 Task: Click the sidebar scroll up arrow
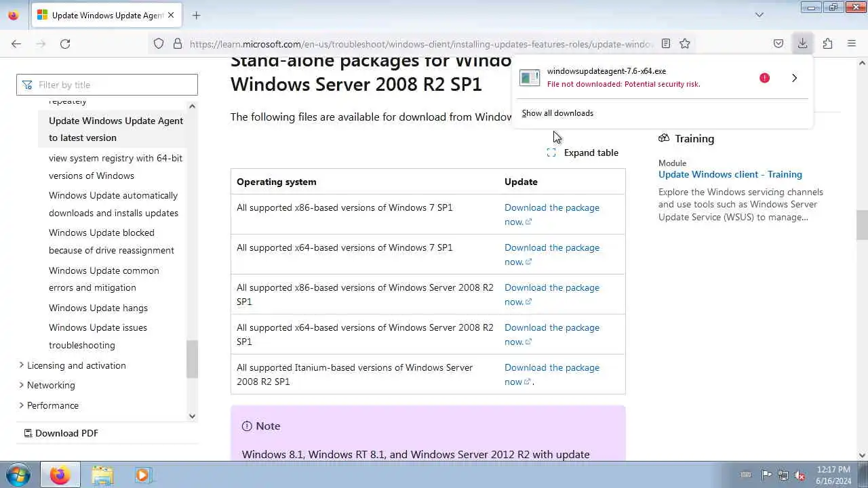point(192,106)
